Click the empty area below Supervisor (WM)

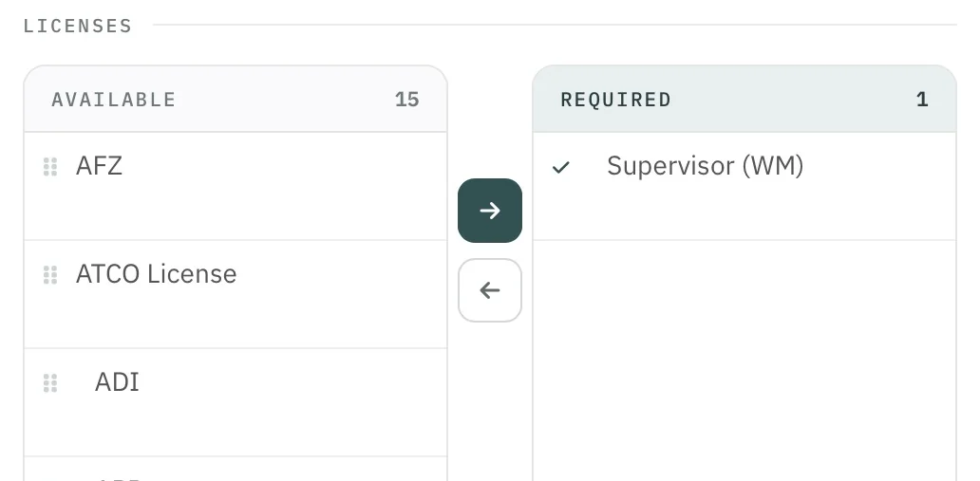(744, 361)
